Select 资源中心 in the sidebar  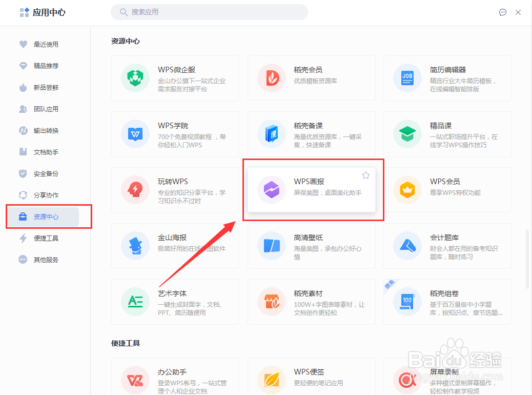coord(44,216)
